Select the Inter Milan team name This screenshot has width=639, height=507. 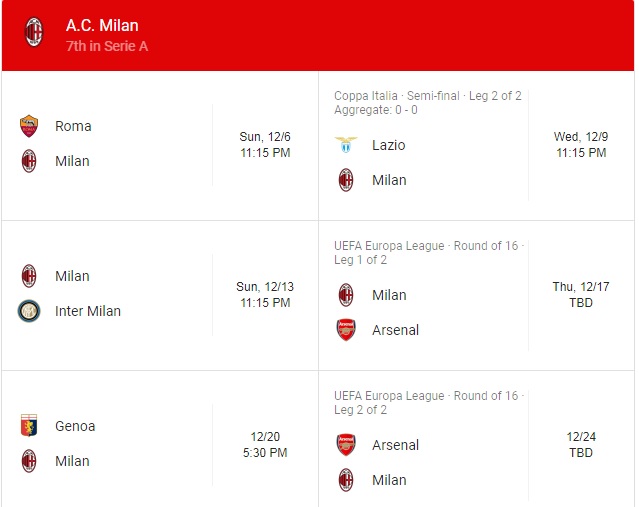[x=88, y=311]
